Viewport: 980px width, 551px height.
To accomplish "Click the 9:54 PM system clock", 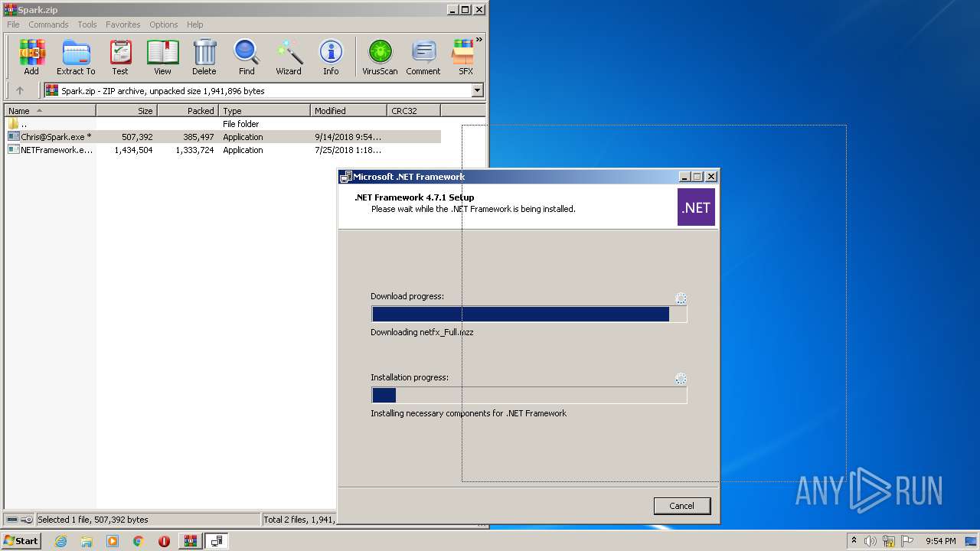I will point(941,541).
